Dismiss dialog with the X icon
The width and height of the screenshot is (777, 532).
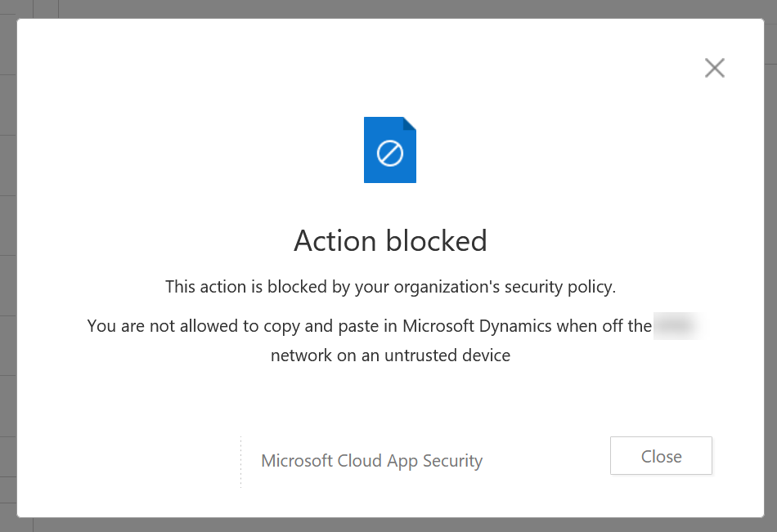coord(715,68)
